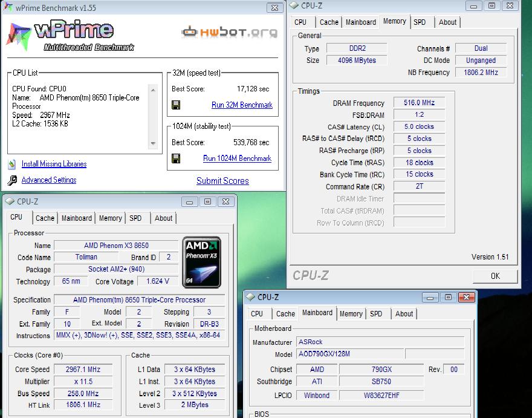Click the 1024M Best Score 539,768 sec
Screen dimensions: 532x418
(x=251, y=142)
